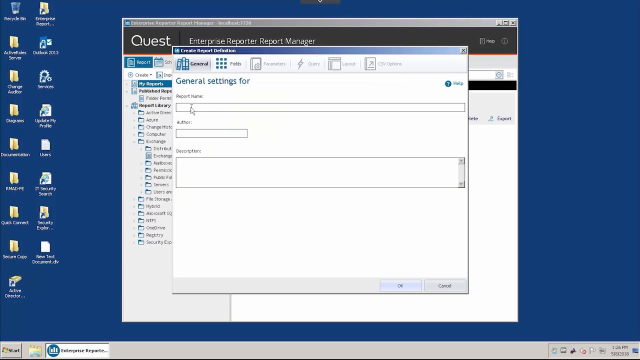Select the OneDrive folder
The width and height of the screenshot is (640, 360).
pos(152,228)
